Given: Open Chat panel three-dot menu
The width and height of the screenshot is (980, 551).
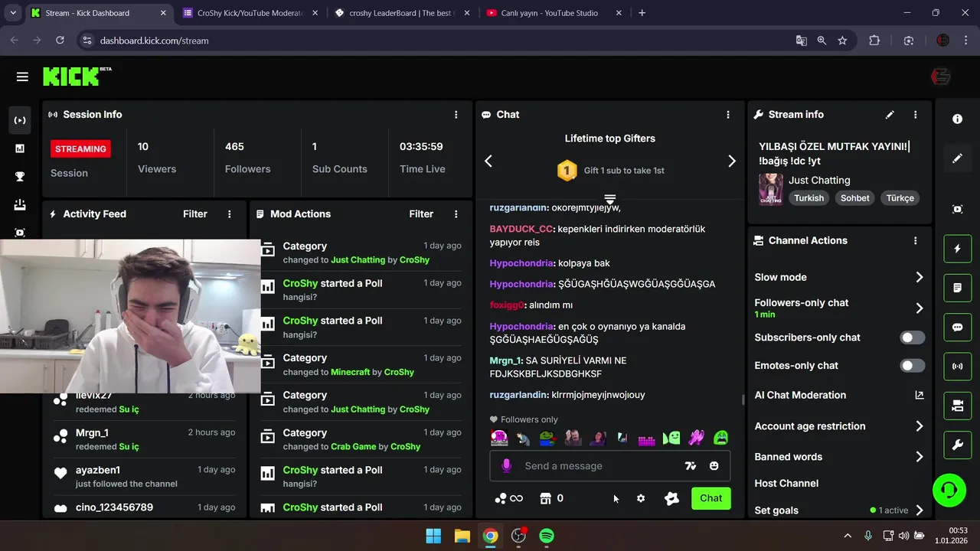Looking at the screenshot, I should [x=728, y=115].
